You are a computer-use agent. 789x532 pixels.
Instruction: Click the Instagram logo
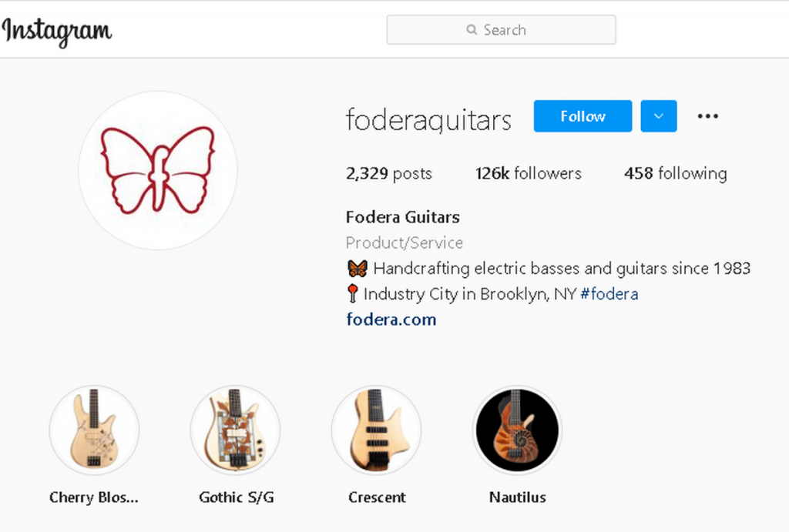coord(56,32)
